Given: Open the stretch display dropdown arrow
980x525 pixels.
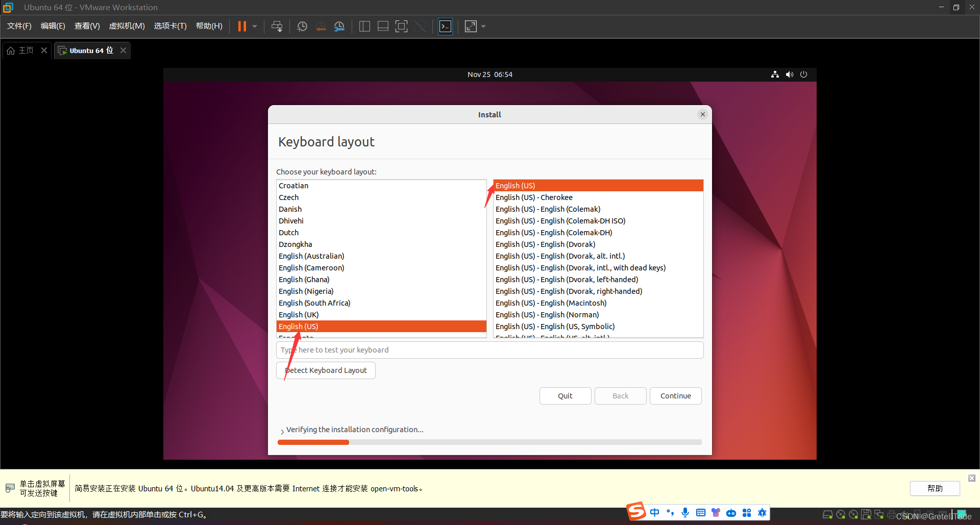Looking at the screenshot, I should click(483, 27).
